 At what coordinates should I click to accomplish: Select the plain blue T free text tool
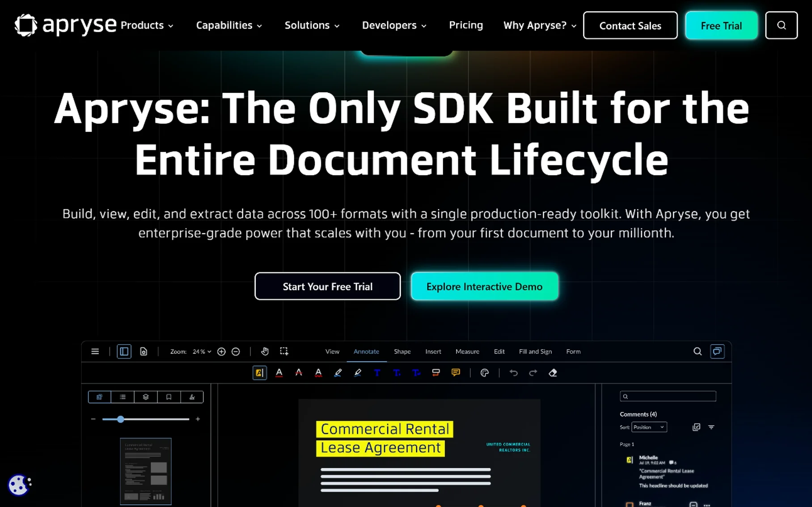tap(377, 373)
